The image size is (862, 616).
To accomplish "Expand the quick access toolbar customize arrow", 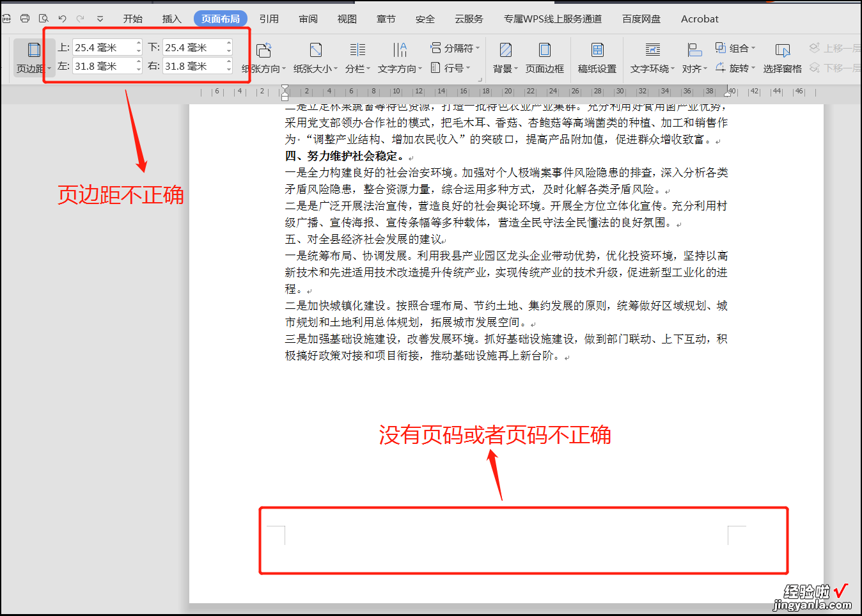I will click(x=100, y=19).
